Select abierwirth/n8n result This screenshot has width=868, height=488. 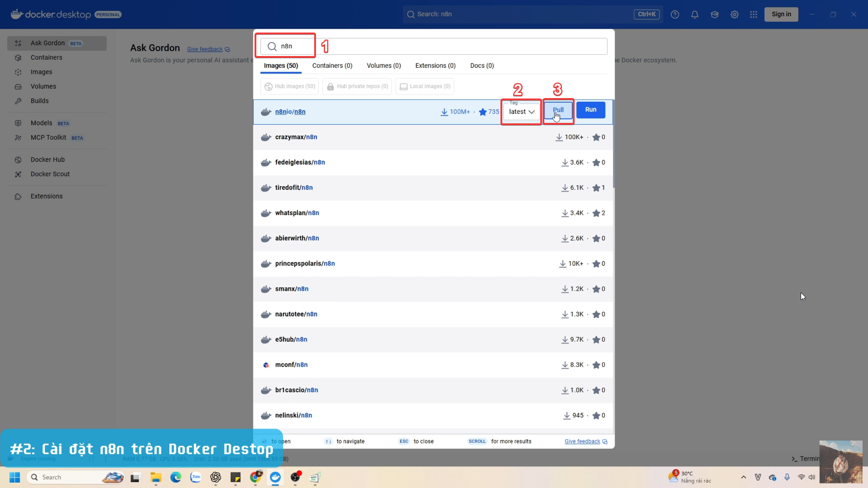point(433,238)
